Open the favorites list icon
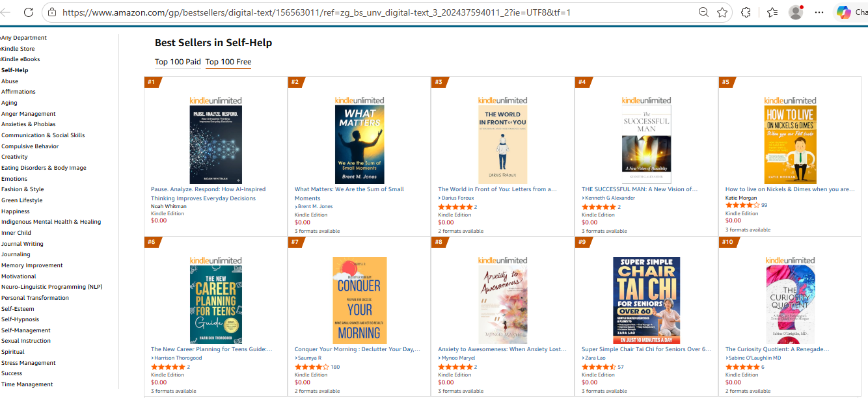Screen dimensions: 868x398 click(x=772, y=12)
